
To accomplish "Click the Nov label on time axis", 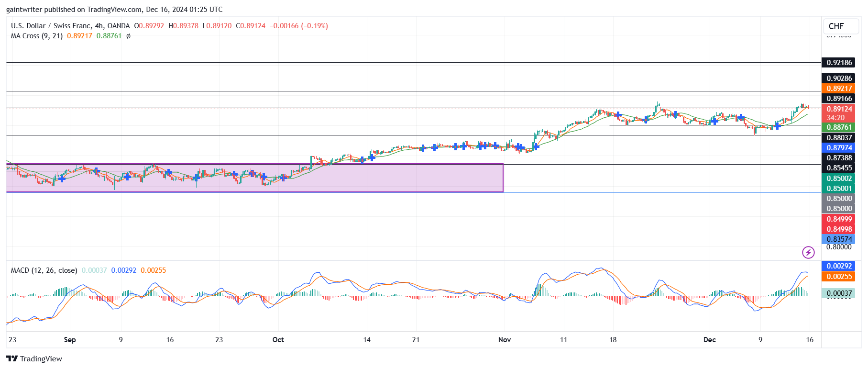I will [505, 340].
